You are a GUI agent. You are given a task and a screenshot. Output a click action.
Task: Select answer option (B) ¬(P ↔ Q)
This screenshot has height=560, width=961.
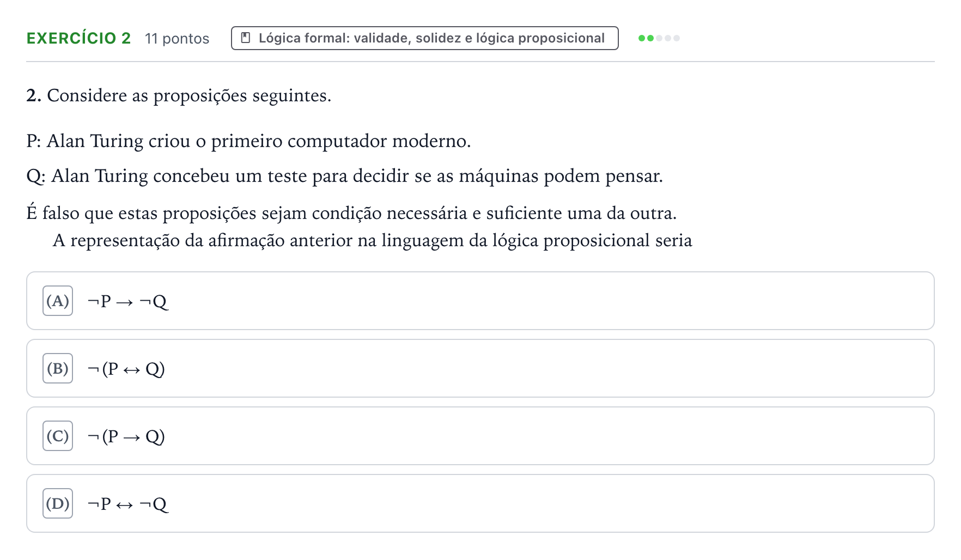[x=480, y=368]
